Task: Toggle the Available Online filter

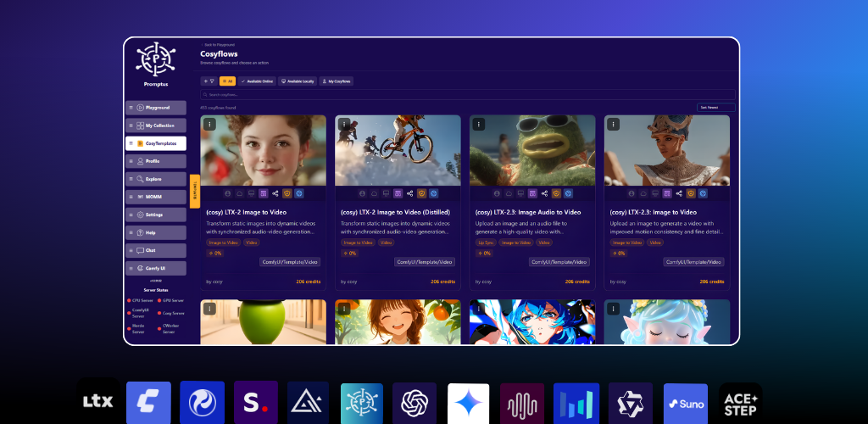Action: pos(257,81)
